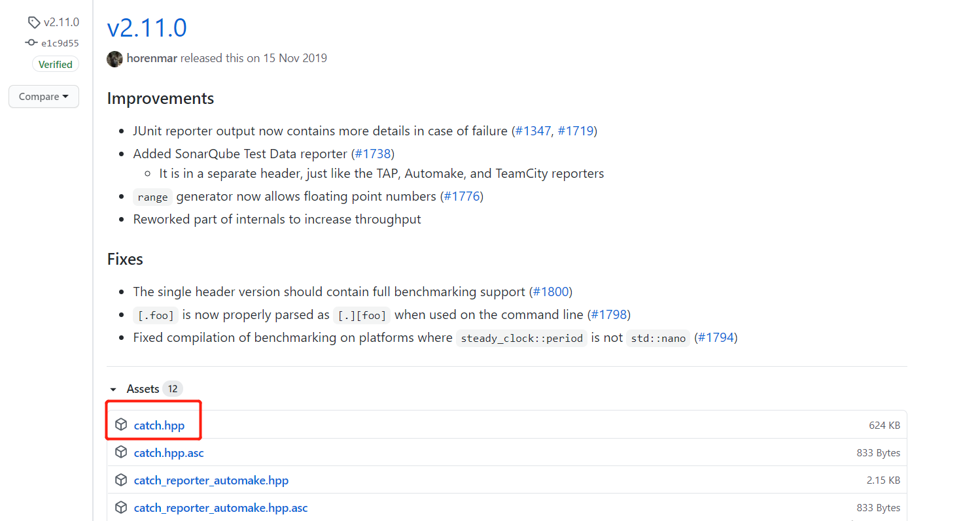Open issue #1738 link
This screenshot has width=980, height=521.
(373, 154)
